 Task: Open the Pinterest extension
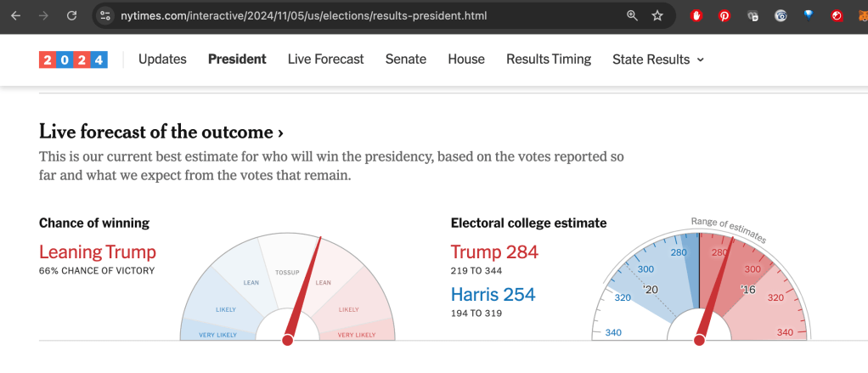point(724,15)
